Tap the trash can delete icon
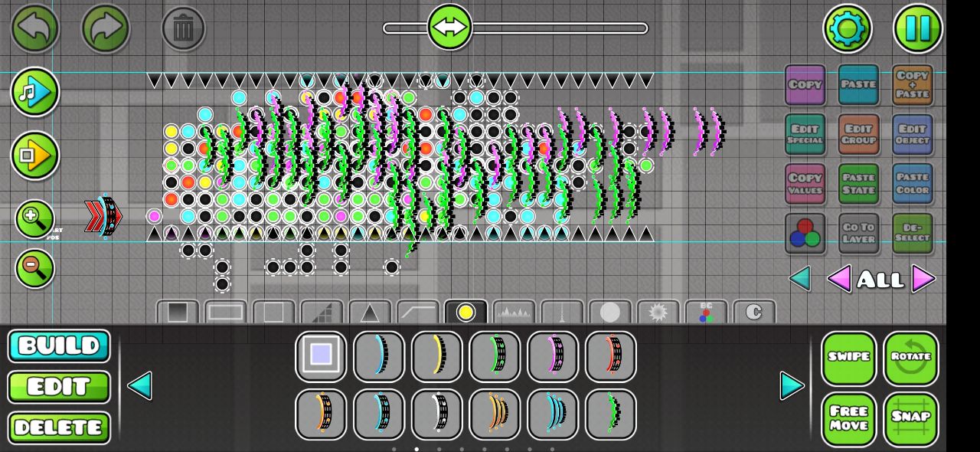Screen dimensions: 980x452 (x=183, y=29)
